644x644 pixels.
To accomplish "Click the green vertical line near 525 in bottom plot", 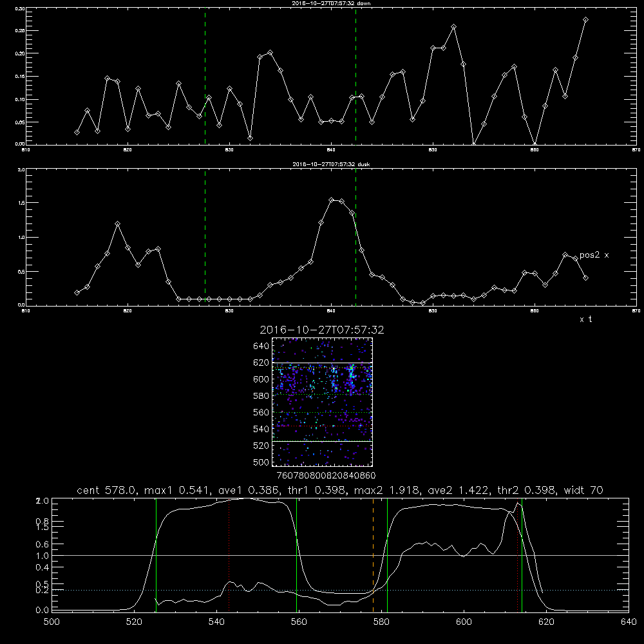I will 156,555.
